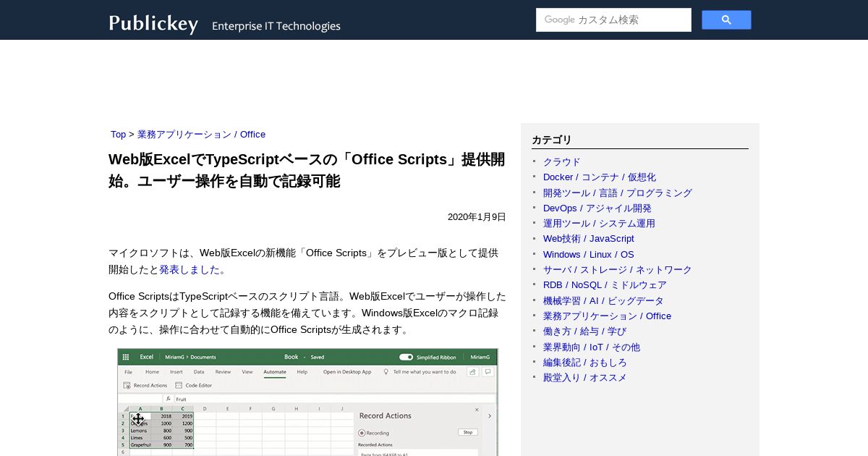Open Windows / Linux / OS category

coord(588,255)
